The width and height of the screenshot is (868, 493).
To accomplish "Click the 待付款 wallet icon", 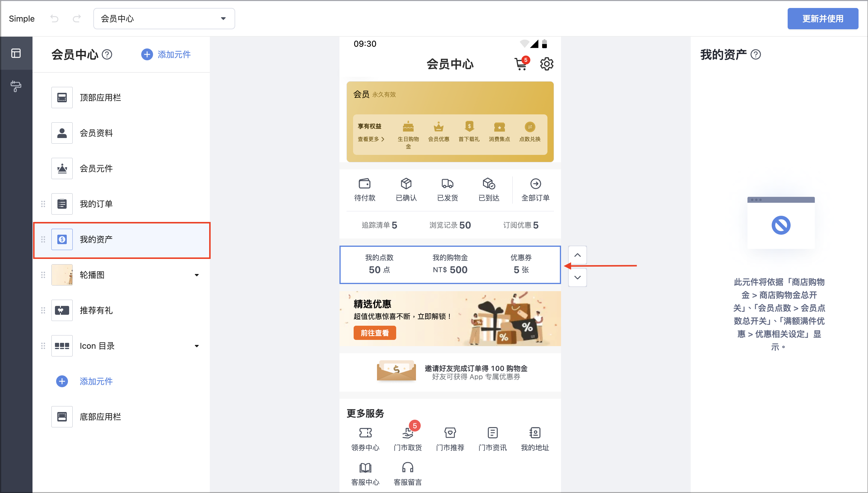I will [365, 184].
